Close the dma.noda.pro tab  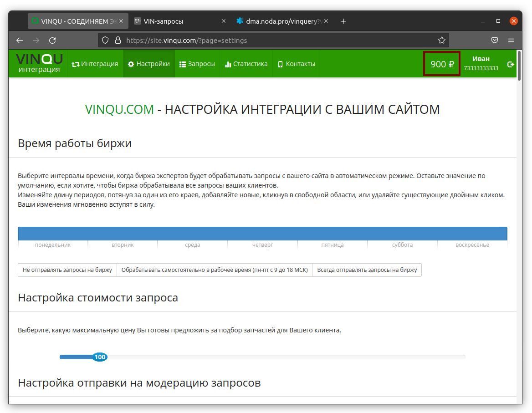(326, 21)
